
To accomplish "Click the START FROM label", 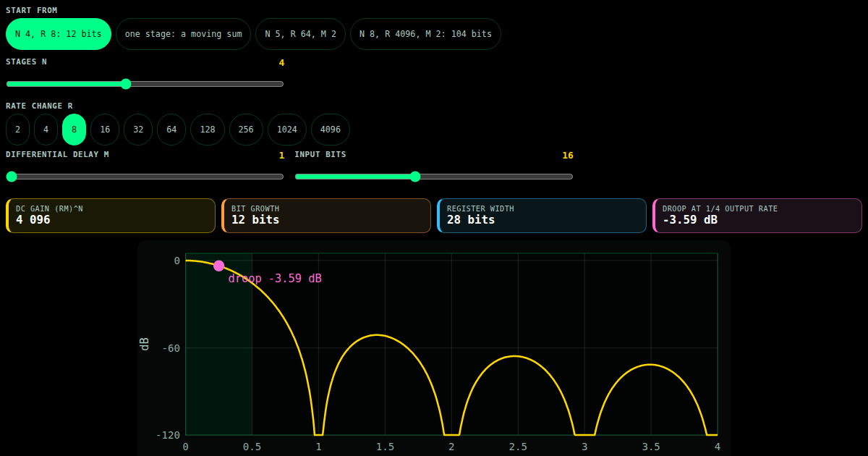I will pyautogui.click(x=32, y=10).
